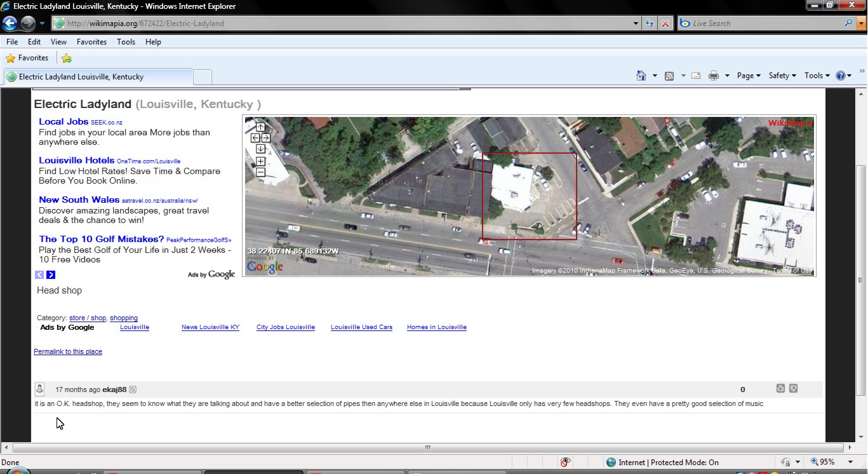
Task: Expand the command bar overflow chevron
Action: click(x=862, y=71)
